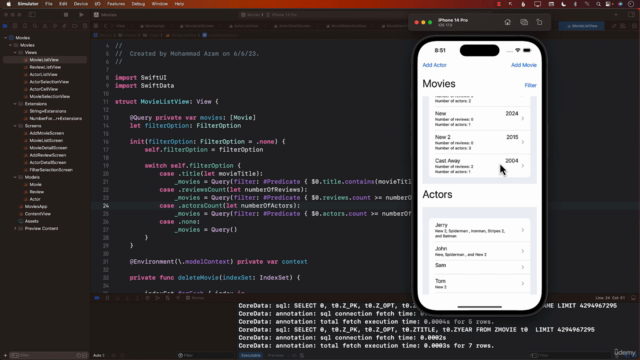
Task: Collapse the Models group
Action: click(x=15, y=177)
